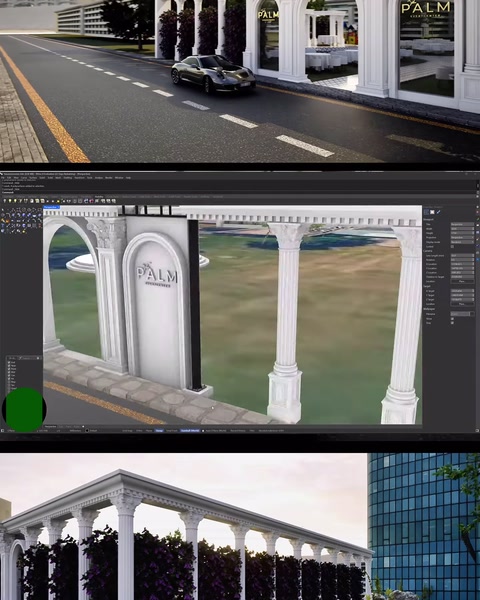Click the first Hide Objects lightbulb icon

[x=5, y=201]
